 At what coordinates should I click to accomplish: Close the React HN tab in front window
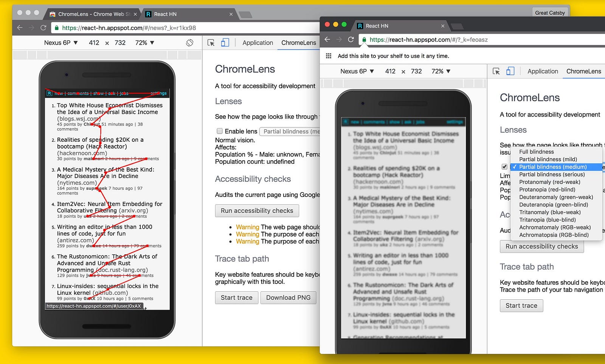tap(443, 26)
